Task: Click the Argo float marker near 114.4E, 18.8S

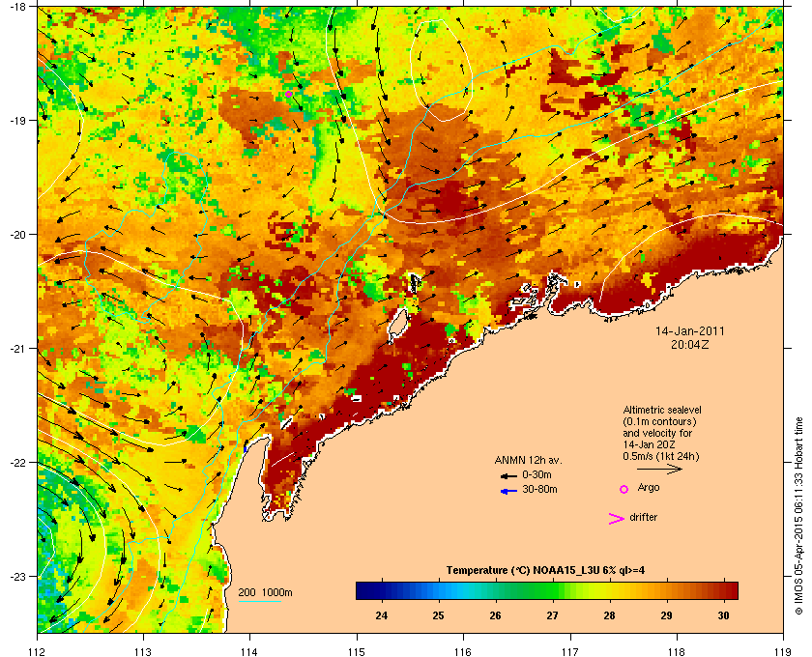Action: pyautogui.click(x=288, y=94)
